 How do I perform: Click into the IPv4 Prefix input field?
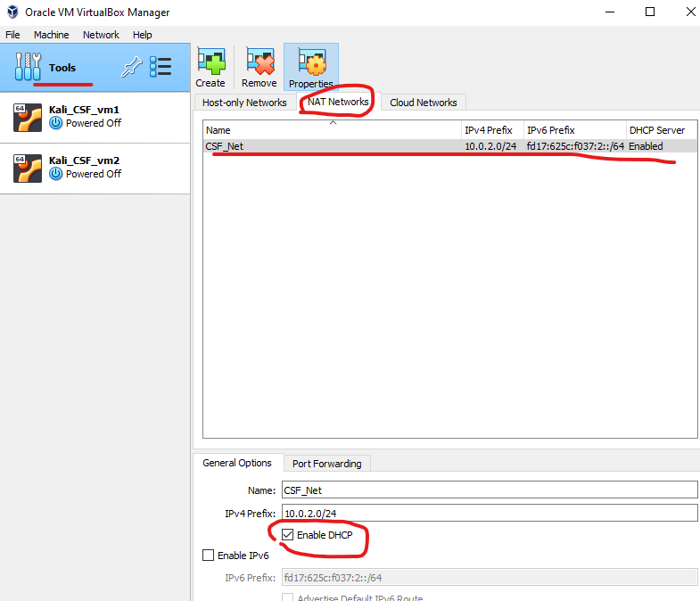click(490, 513)
